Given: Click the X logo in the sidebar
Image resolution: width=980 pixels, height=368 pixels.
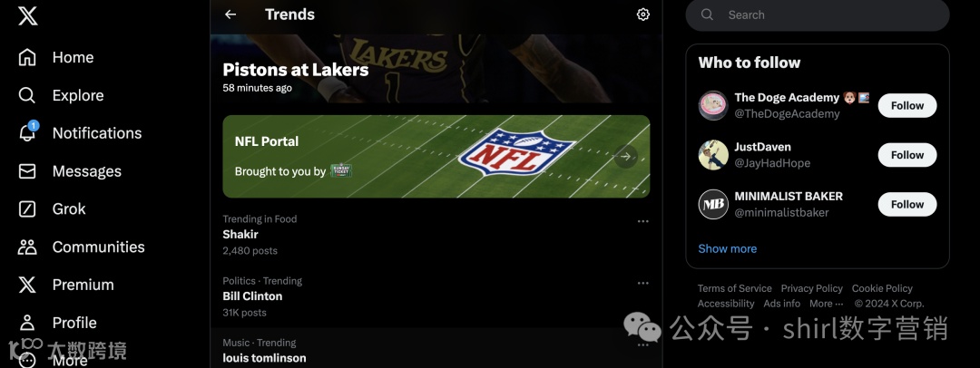Looking at the screenshot, I should (x=27, y=15).
